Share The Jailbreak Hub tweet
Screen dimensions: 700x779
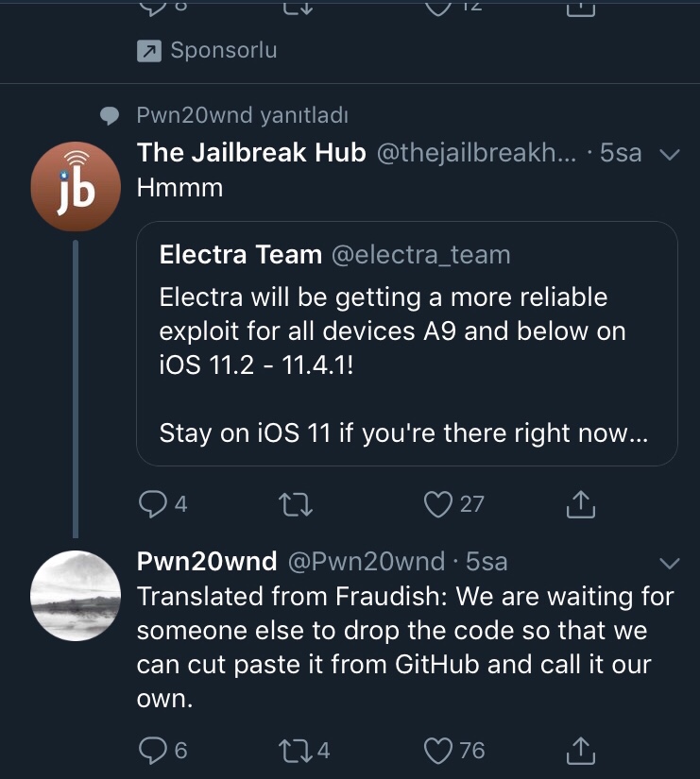(x=580, y=505)
